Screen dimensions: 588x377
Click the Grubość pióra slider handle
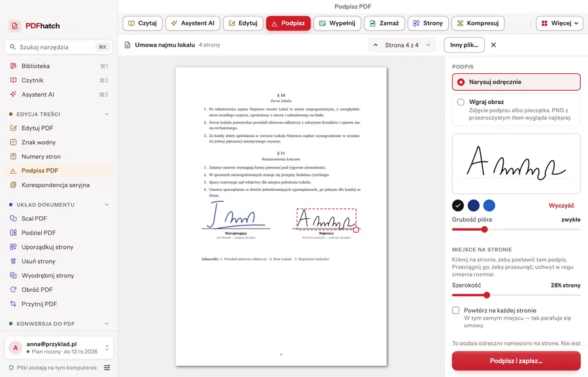pos(485,229)
